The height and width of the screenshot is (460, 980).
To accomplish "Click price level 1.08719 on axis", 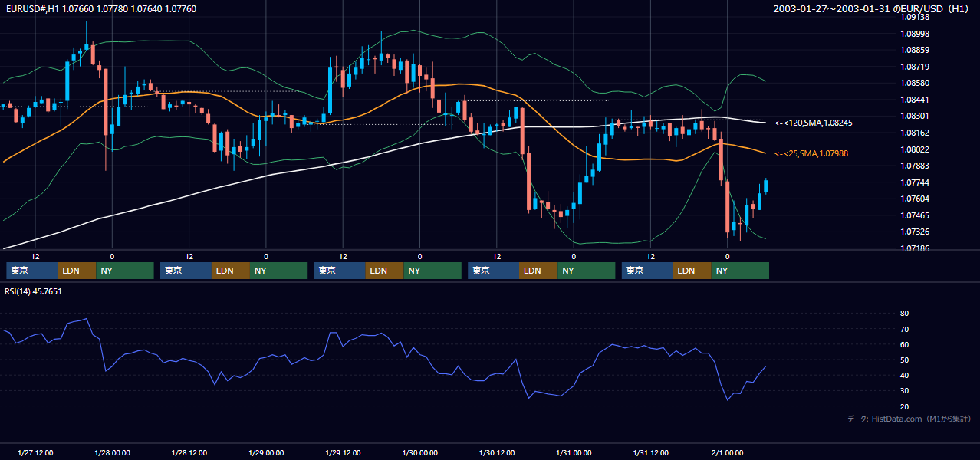I will click(x=915, y=67).
